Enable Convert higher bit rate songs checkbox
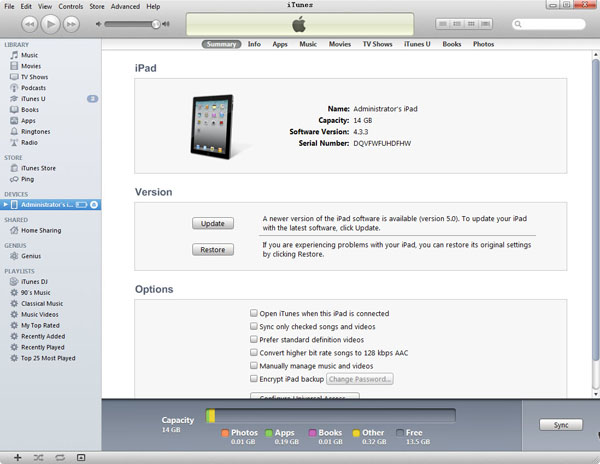This screenshot has width=600, height=464. (x=253, y=352)
